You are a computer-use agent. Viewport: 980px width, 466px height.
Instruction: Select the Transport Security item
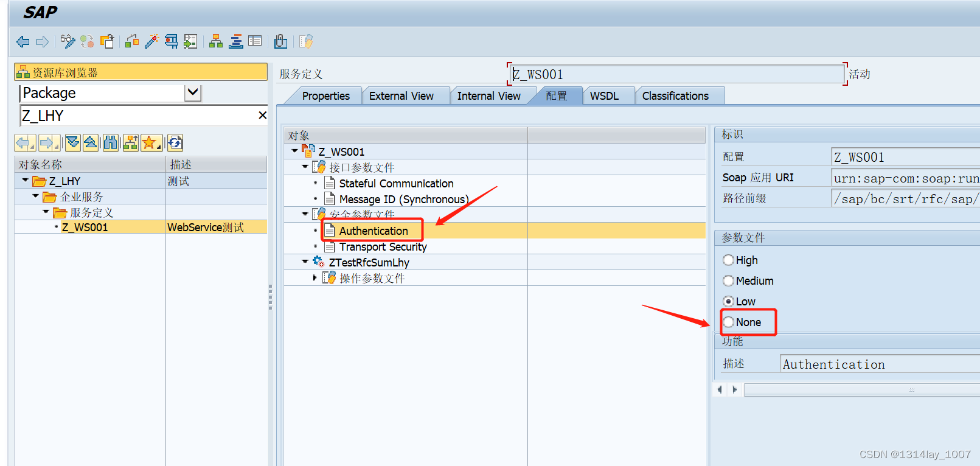point(383,247)
